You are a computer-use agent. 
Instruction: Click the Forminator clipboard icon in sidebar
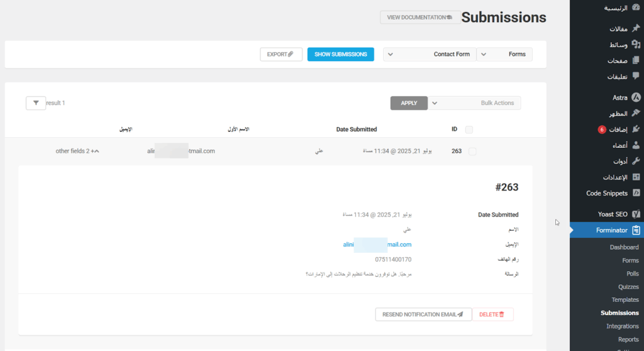[x=636, y=230]
